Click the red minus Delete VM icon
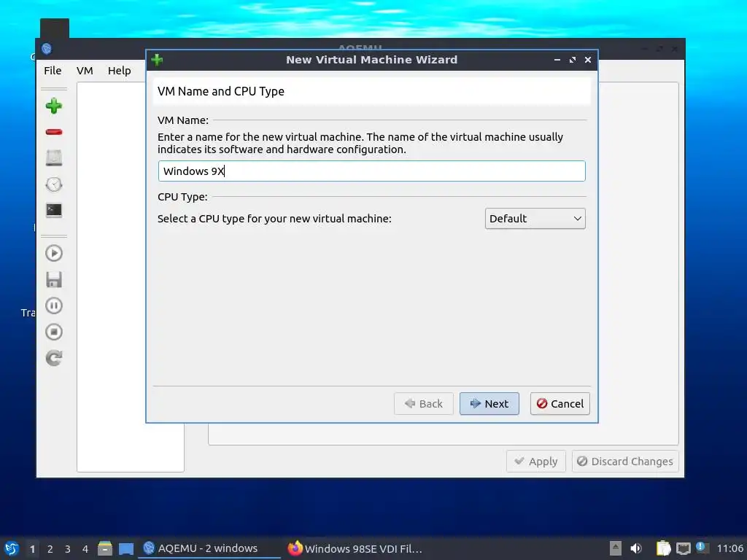This screenshot has width=747, height=560. pos(54,132)
